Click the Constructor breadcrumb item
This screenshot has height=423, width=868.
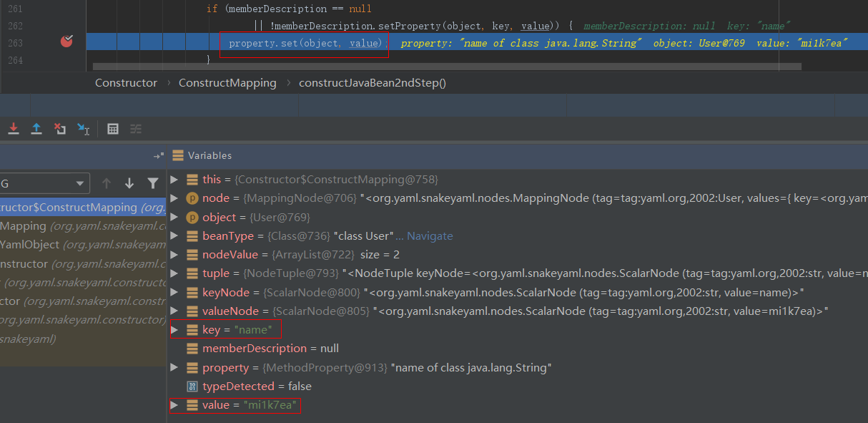coord(126,83)
